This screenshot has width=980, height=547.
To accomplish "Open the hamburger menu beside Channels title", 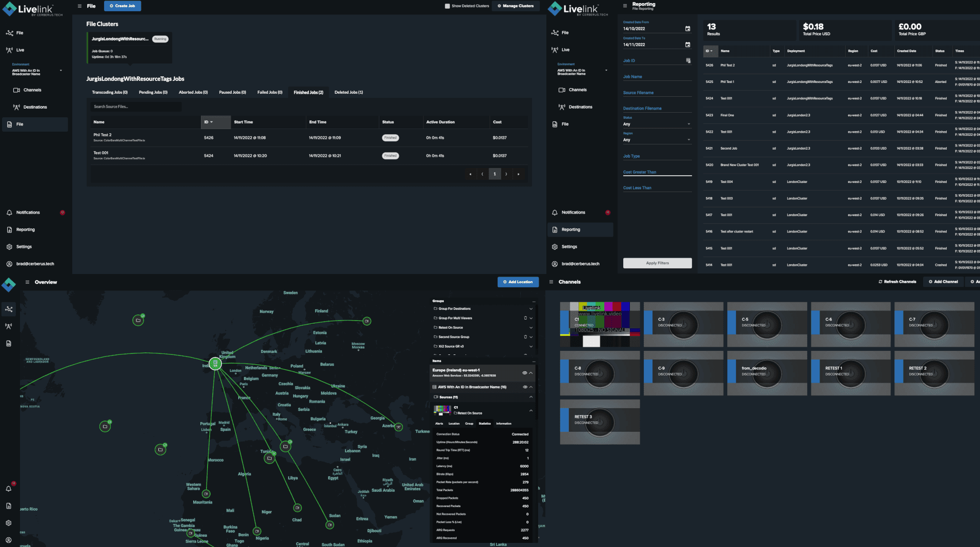I will [551, 282].
